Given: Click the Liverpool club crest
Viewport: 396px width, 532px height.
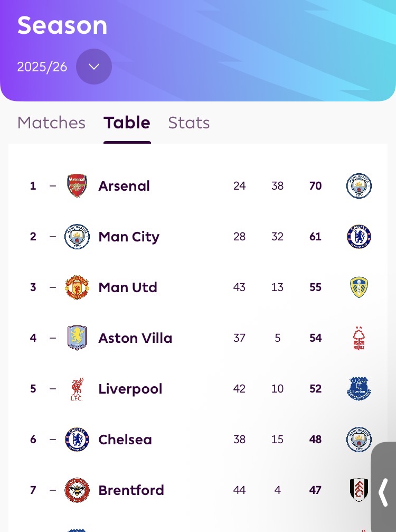Looking at the screenshot, I should tap(77, 389).
